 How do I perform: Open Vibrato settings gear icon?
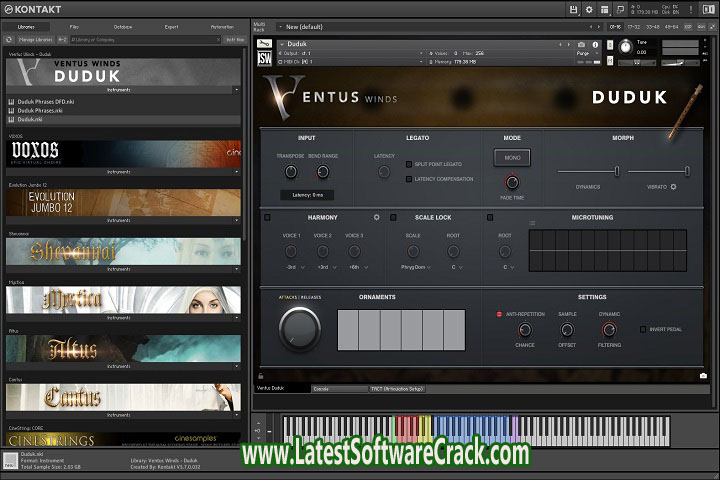[x=673, y=186]
